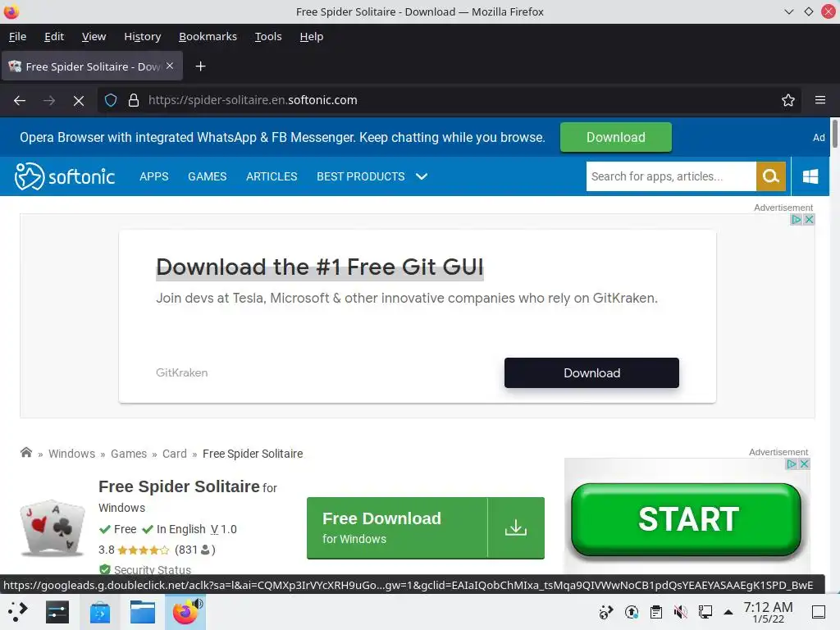Screen dimensions: 840x630
Task: Click the URL address bar
Action: click(449, 100)
